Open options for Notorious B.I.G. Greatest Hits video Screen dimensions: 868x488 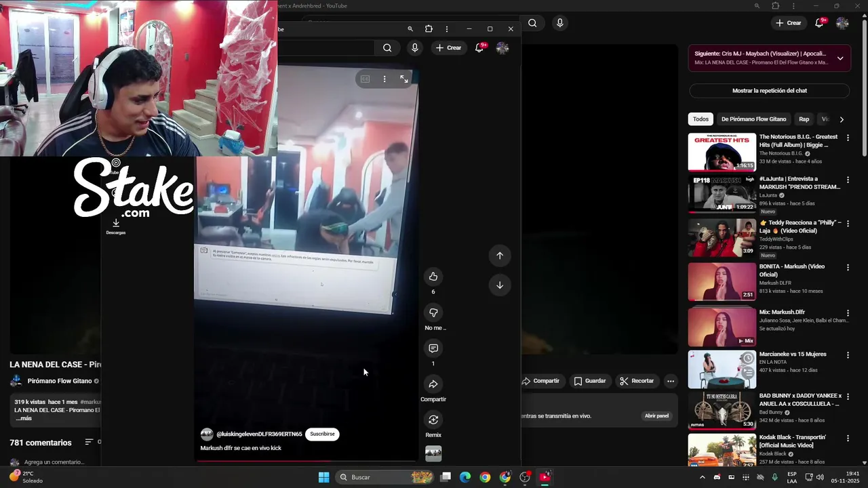pyautogui.click(x=848, y=138)
